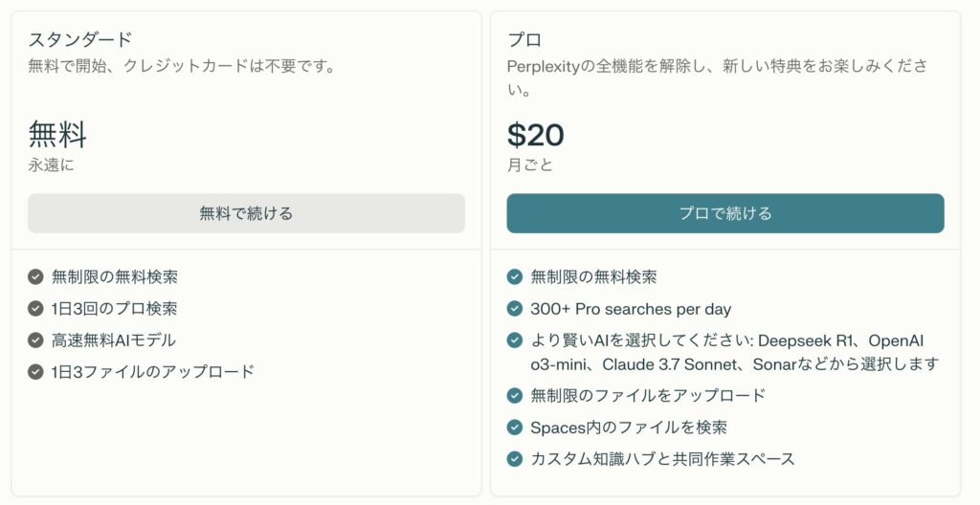Select the スタンダード plan title
The image size is (980, 505).
click(x=80, y=39)
